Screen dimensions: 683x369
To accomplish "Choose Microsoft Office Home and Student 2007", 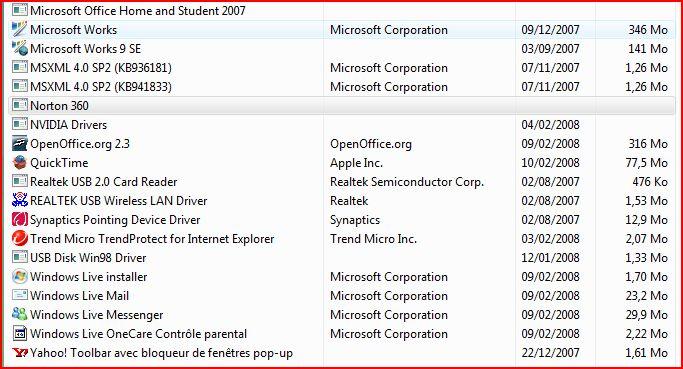I will pyautogui.click(x=342, y=10).
